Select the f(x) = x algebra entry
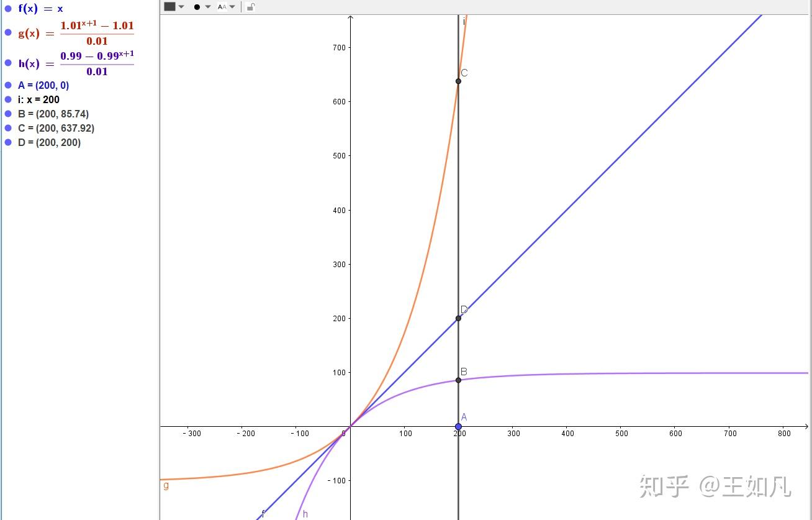Image resolution: width=812 pixels, height=520 pixels. (x=40, y=9)
